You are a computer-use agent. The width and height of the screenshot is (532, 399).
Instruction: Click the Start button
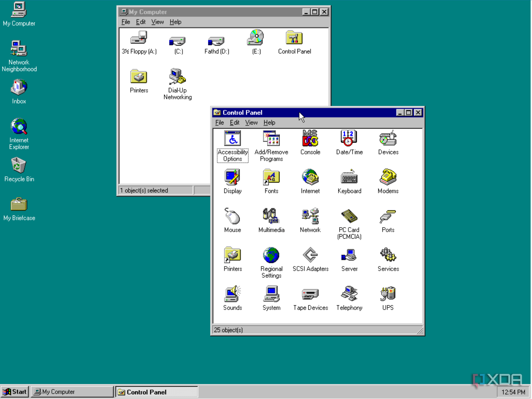coord(15,392)
